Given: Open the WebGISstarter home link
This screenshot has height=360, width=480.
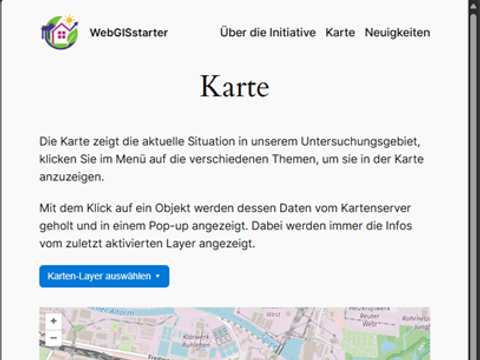Looking at the screenshot, I should pos(129,33).
